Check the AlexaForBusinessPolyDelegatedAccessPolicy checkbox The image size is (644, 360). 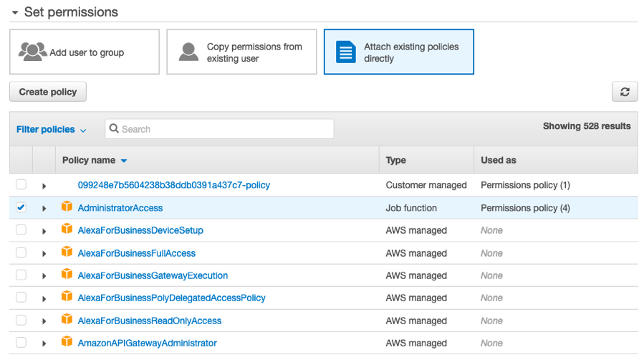tap(21, 297)
